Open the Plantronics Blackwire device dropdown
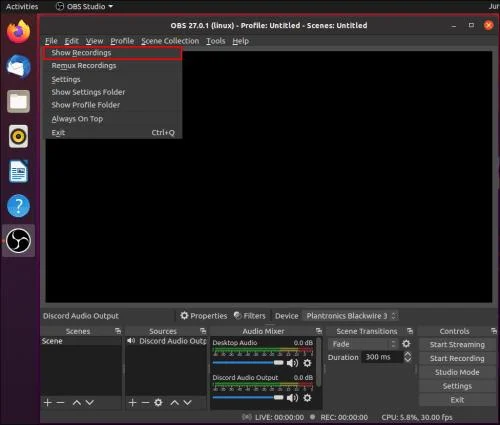Image resolution: width=500 pixels, height=425 pixels. tap(350, 316)
